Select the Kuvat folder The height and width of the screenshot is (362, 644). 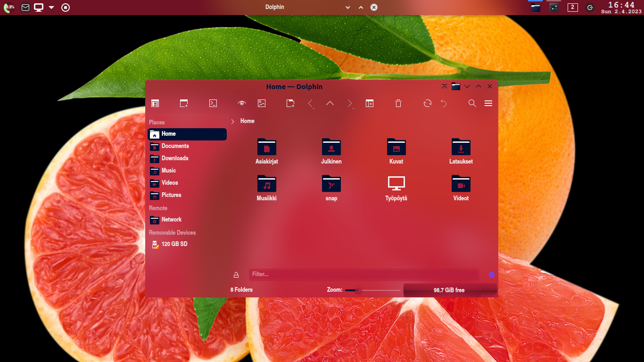[396, 151]
